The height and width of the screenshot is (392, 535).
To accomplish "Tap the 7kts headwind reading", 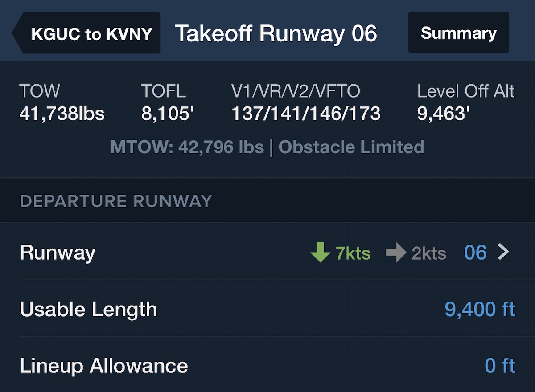I will (x=353, y=253).
